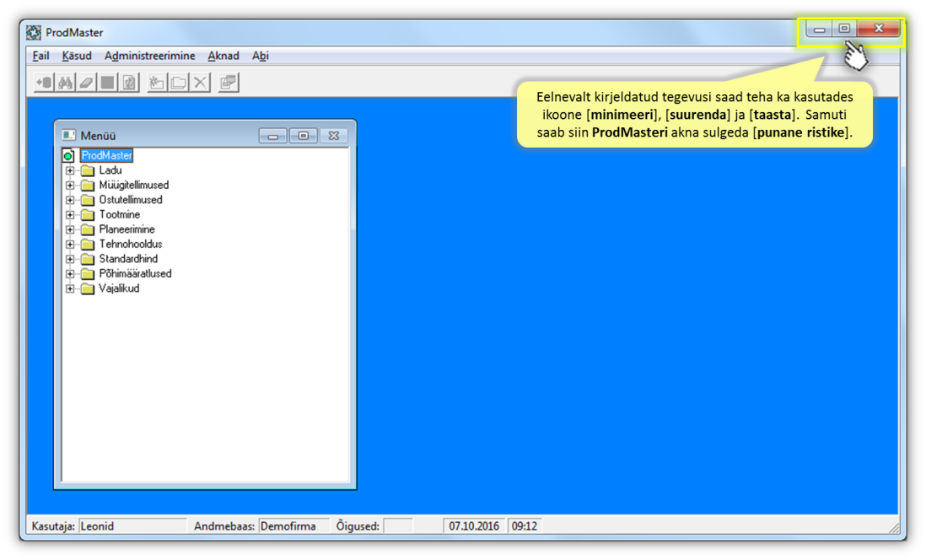The image size is (926, 560).
Task: Click the solid square stop toolbar icon
Action: pos(107,82)
